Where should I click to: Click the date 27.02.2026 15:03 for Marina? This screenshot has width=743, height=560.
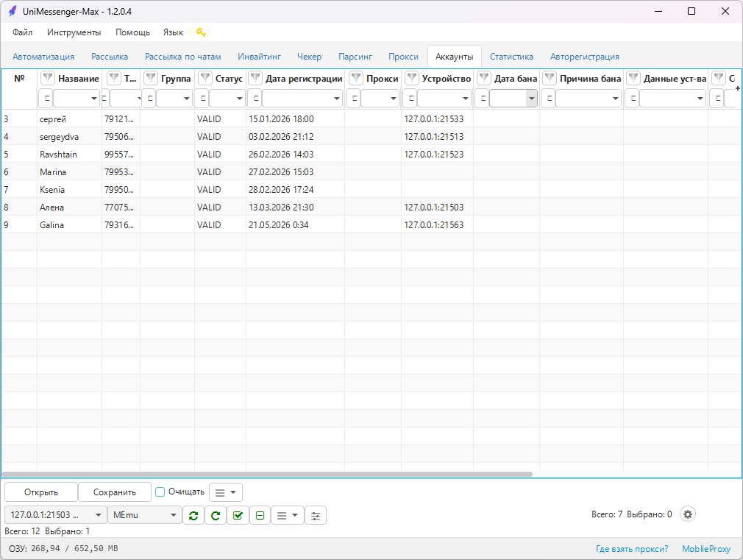coord(281,171)
